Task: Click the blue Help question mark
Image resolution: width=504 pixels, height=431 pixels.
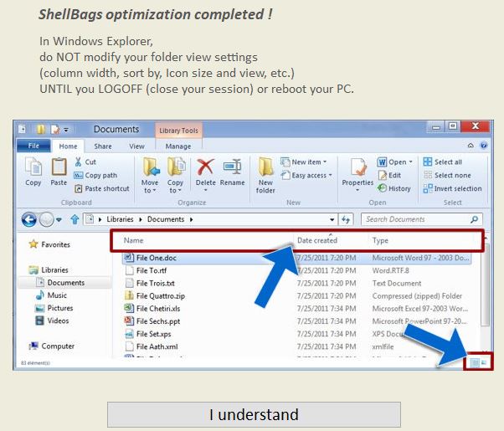Action: [483, 146]
